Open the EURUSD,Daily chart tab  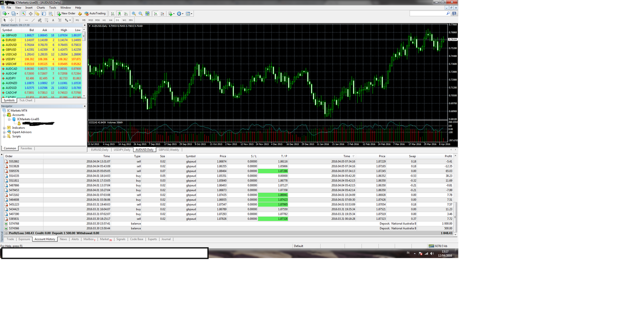[99, 149]
